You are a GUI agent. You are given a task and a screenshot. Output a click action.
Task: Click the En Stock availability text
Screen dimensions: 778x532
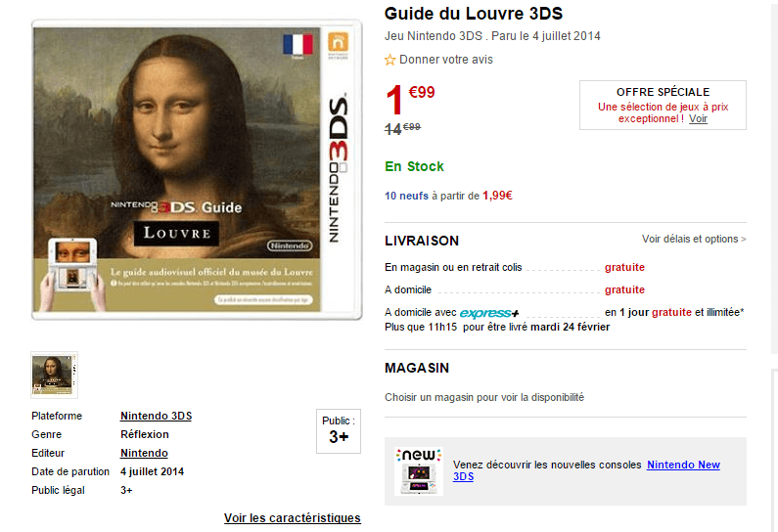tap(414, 166)
